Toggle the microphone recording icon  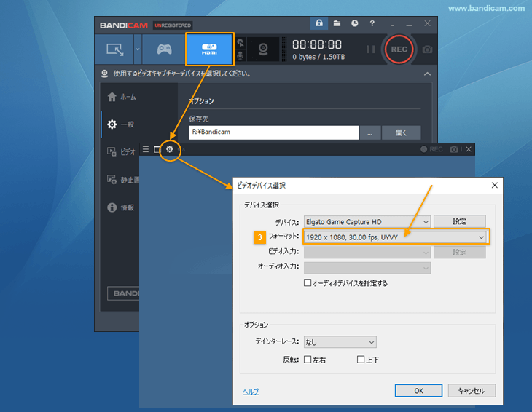pos(240,55)
